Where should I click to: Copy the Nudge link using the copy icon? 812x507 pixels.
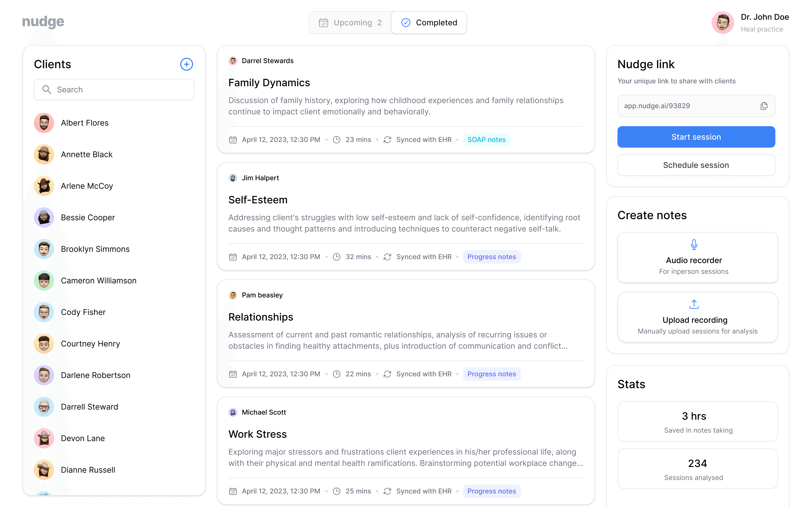coord(764,106)
